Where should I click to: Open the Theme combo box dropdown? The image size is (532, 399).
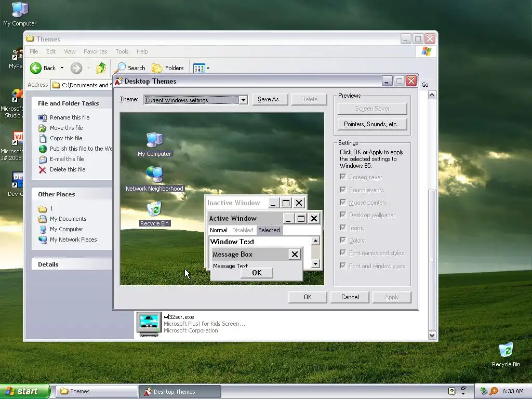click(243, 100)
